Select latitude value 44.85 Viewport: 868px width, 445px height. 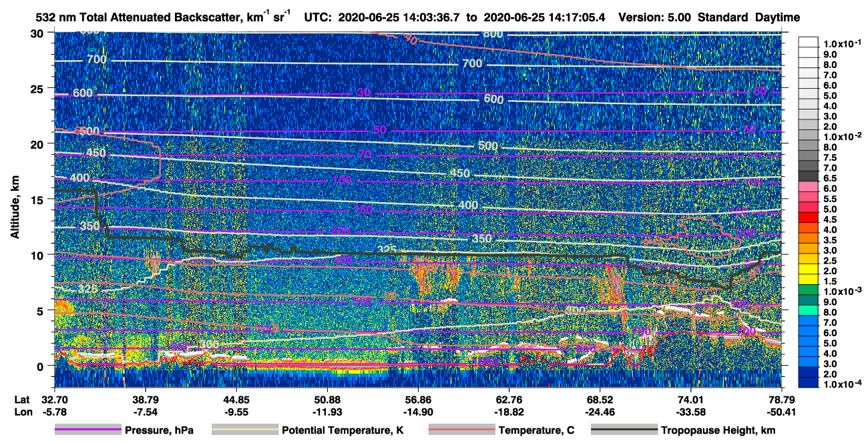(236, 400)
